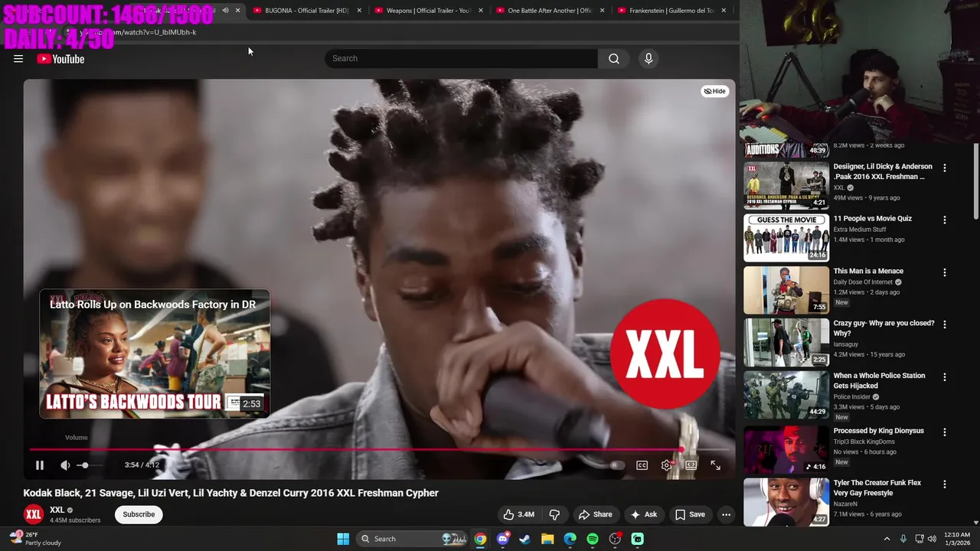Click Extra Medium Stuff channel name
Viewport: 980px width, 551px height.
(x=860, y=230)
